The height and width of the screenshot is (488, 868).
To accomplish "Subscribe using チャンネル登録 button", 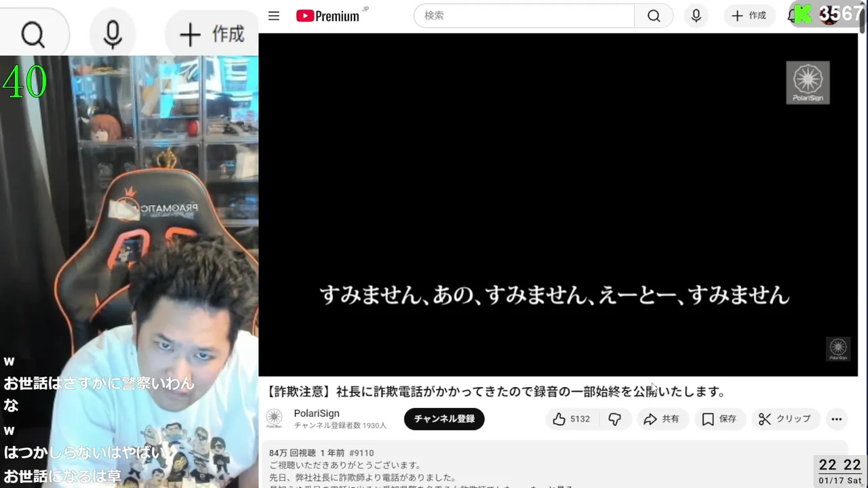I will click(x=444, y=419).
